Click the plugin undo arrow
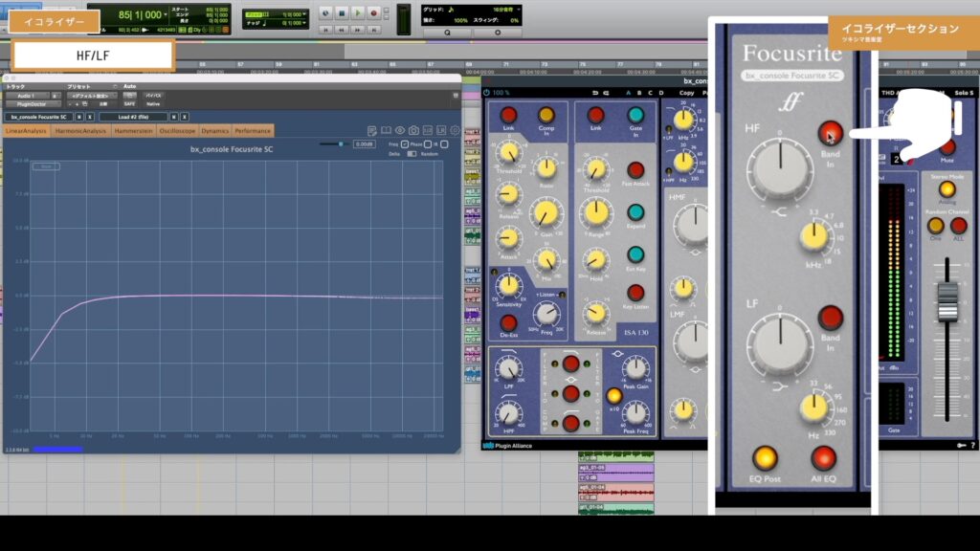Screen dimensions: 980x551 595,93
